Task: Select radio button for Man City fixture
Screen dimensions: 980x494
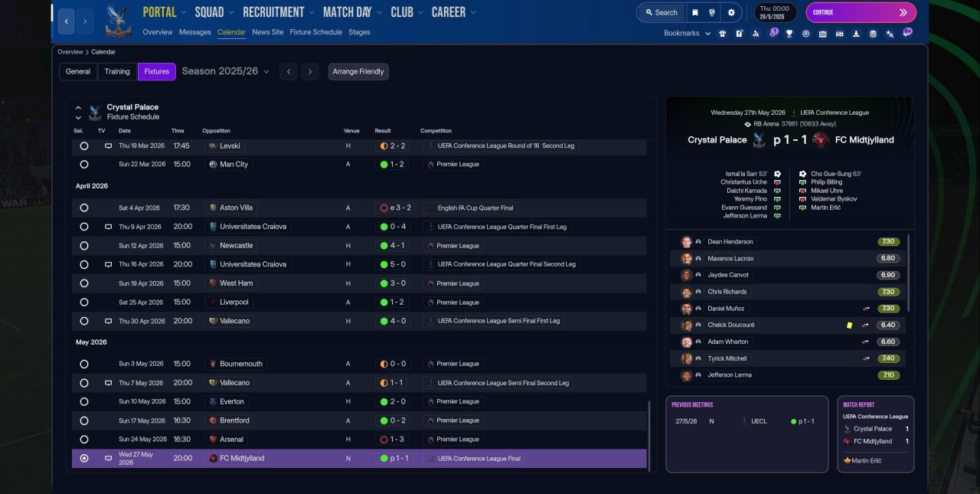Action: pos(83,165)
